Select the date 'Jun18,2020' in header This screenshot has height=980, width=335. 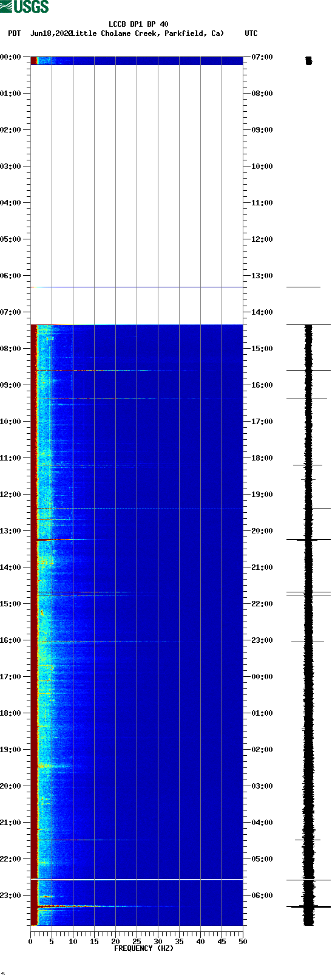[x=51, y=33]
